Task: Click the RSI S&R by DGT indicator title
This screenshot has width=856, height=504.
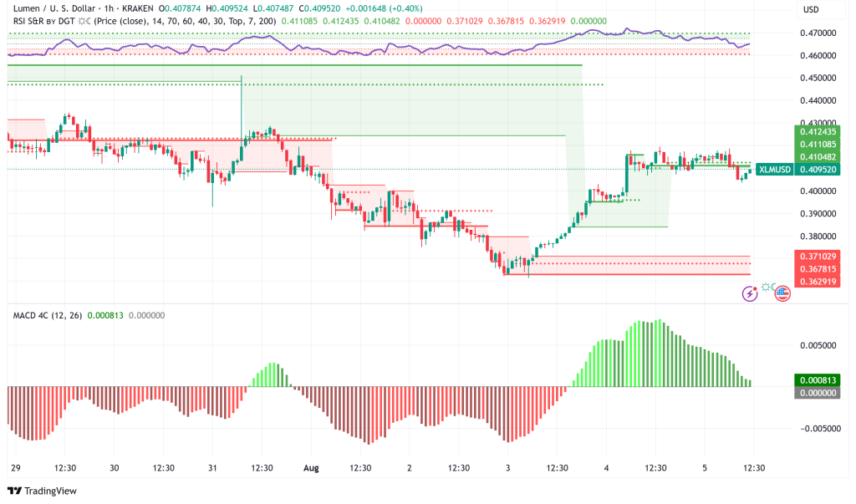Action: (44, 21)
